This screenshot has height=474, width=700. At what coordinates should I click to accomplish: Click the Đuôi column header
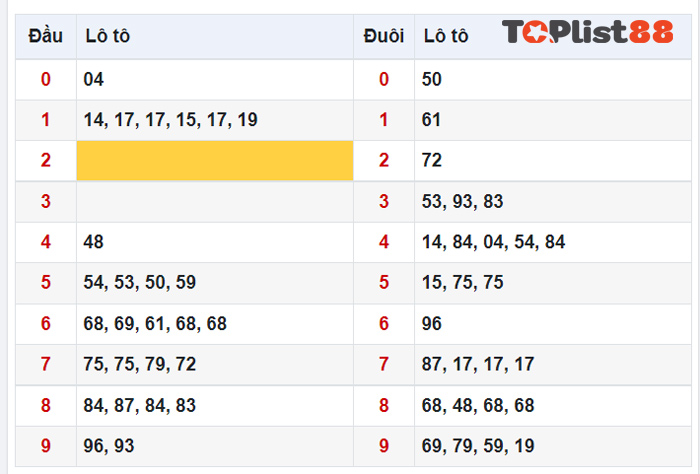pyautogui.click(x=384, y=36)
